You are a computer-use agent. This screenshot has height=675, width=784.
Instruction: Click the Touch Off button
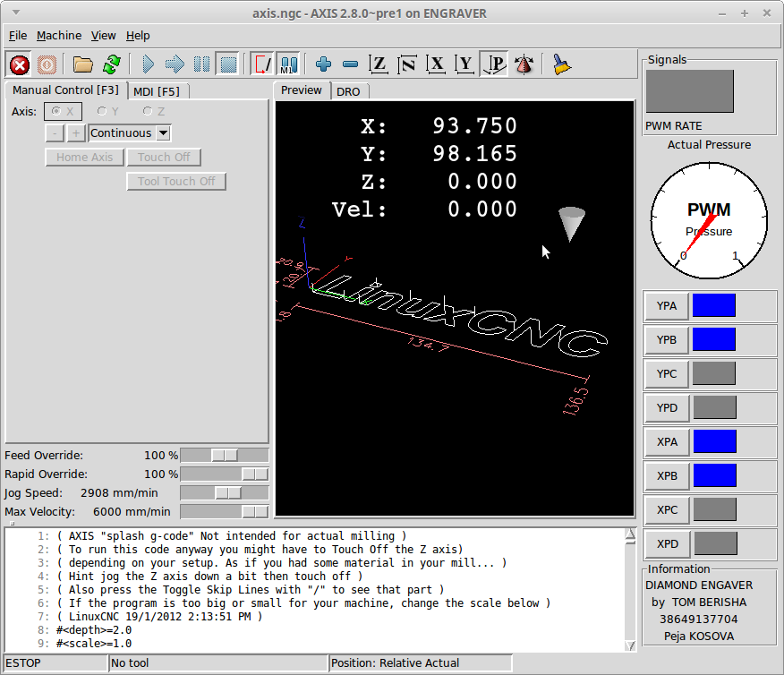164,157
